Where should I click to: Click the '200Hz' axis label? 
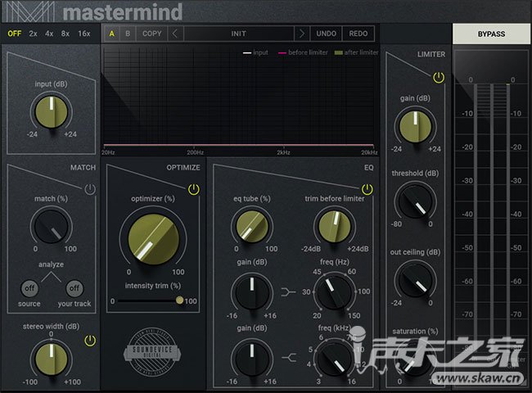(x=196, y=153)
